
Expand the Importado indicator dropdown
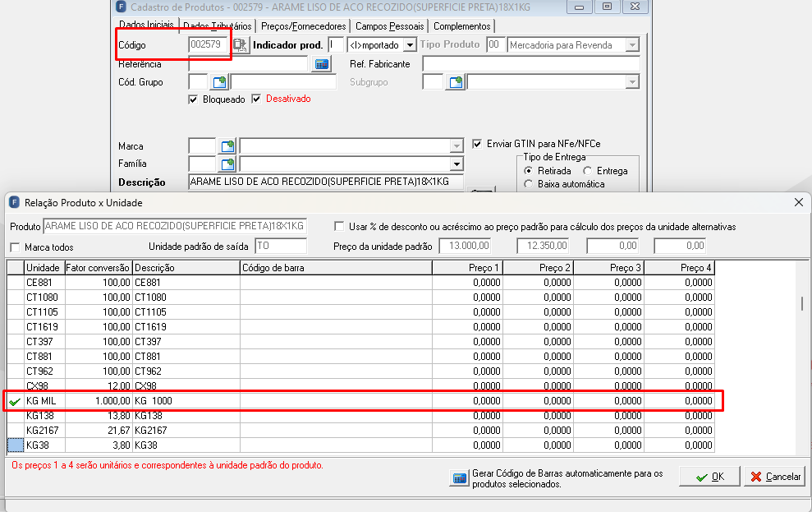pyautogui.click(x=410, y=45)
